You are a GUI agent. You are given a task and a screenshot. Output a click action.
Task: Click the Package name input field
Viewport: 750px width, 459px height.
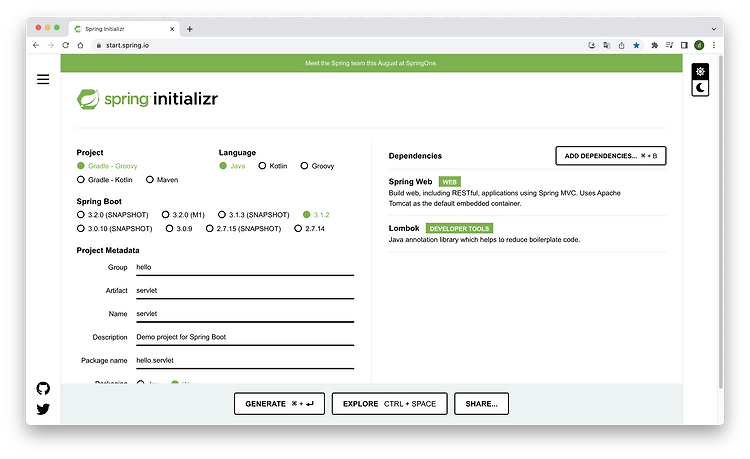coord(245,361)
